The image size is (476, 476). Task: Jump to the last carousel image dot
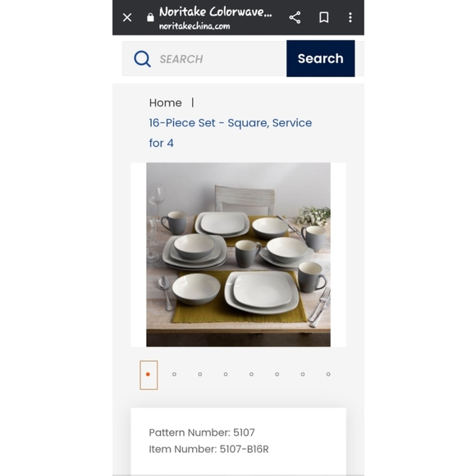[328, 374]
